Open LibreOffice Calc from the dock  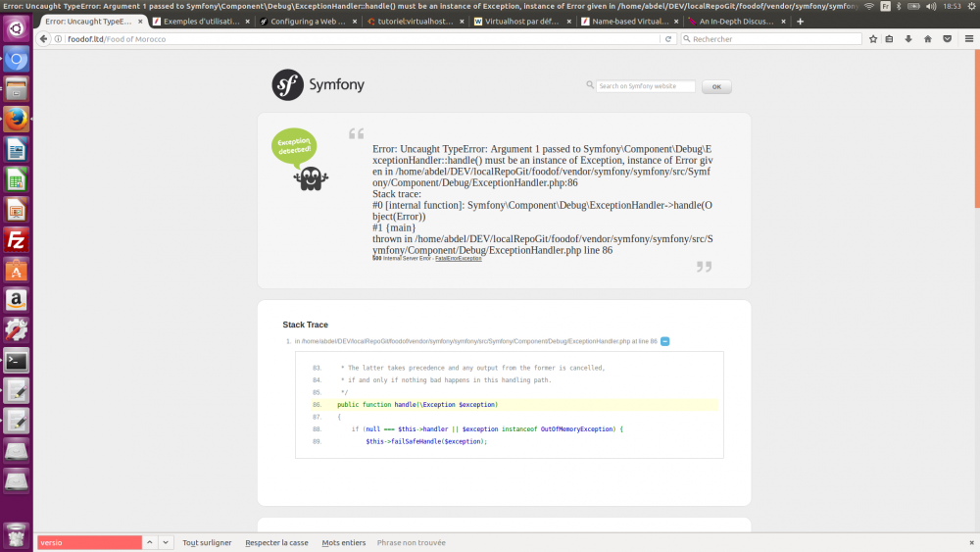coord(17,180)
